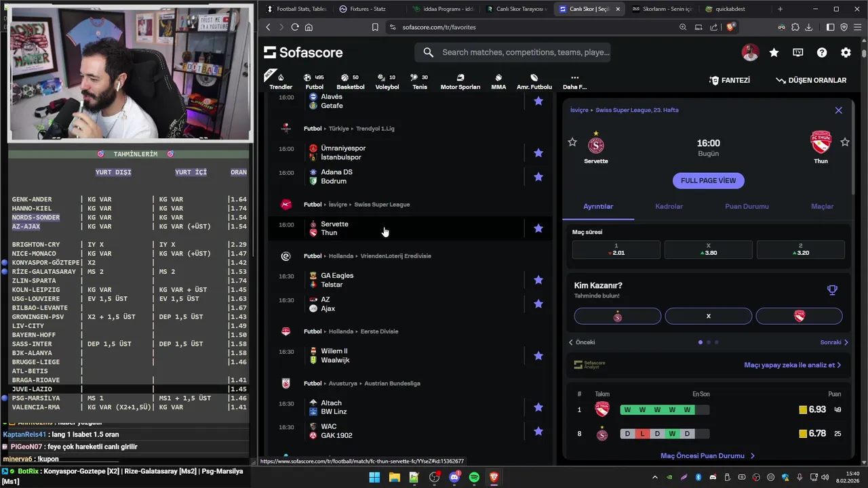Image resolution: width=868 pixels, height=488 pixels.
Task: Select the away win odds 3.20
Action: coord(801,249)
